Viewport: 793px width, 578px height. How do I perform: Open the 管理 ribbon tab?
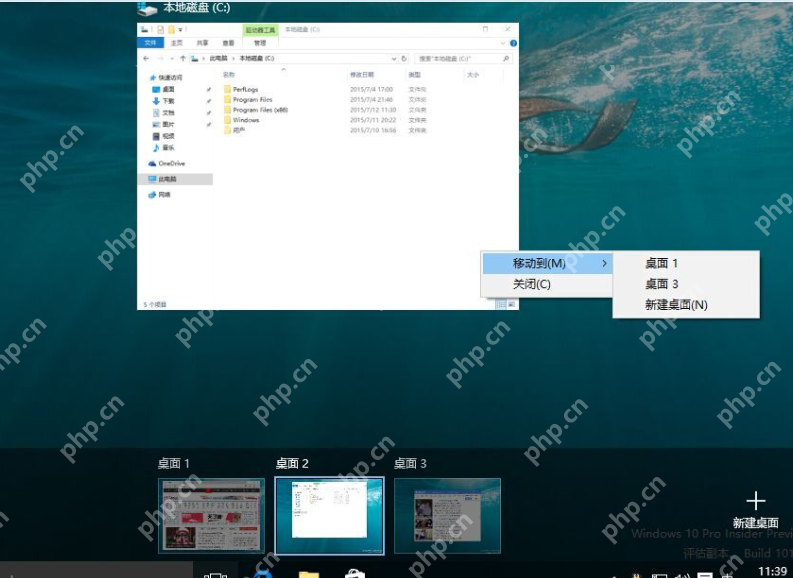[260, 43]
